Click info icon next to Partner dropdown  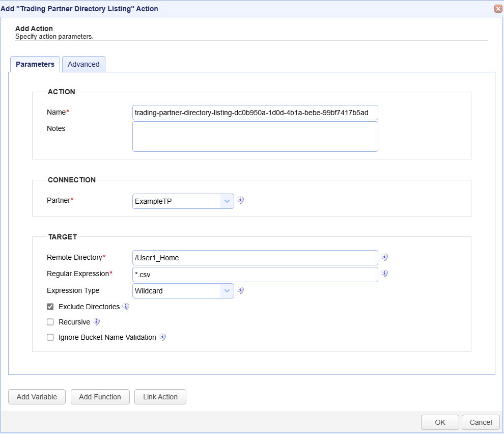point(240,200)
